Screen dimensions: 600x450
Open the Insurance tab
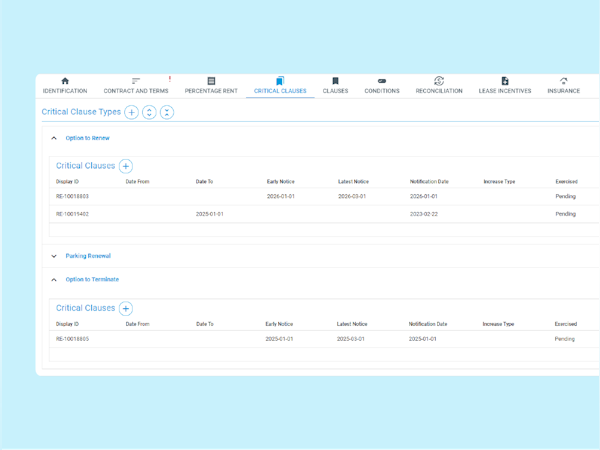564,86
